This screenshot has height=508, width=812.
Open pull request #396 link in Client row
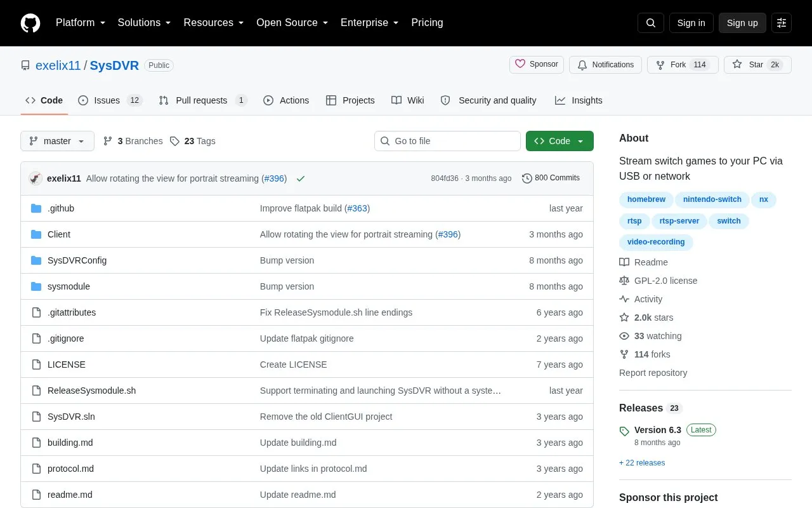pyautogui.click(x=448, y=234)
